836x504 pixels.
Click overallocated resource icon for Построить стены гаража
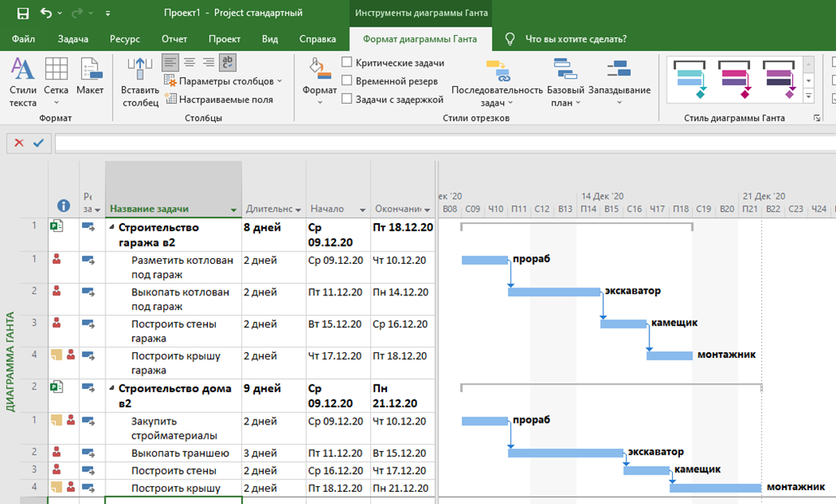[57, 323]
